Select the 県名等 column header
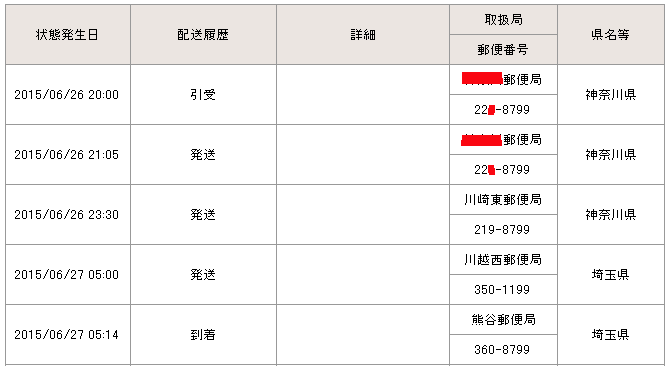This screenshot has width=669, height=366. point(611,35)
